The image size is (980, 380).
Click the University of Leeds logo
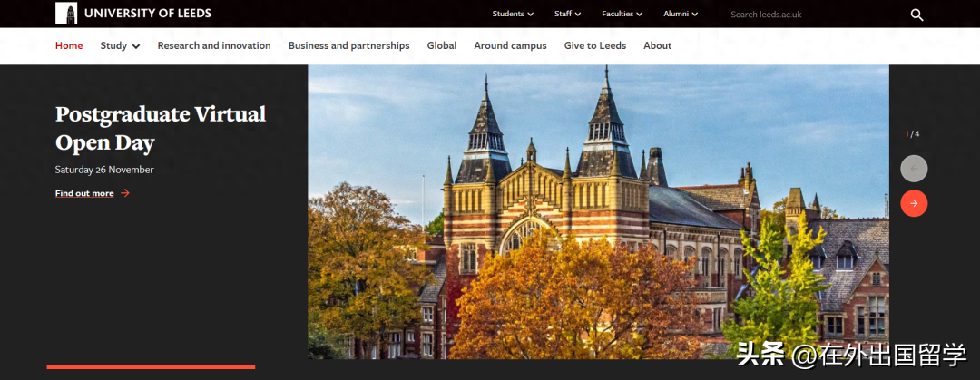tap(133, 14)
